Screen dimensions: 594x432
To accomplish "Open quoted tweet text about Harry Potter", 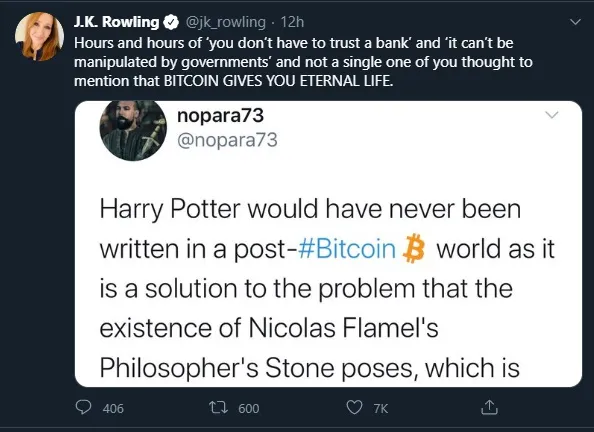I will tap(327, 288).
